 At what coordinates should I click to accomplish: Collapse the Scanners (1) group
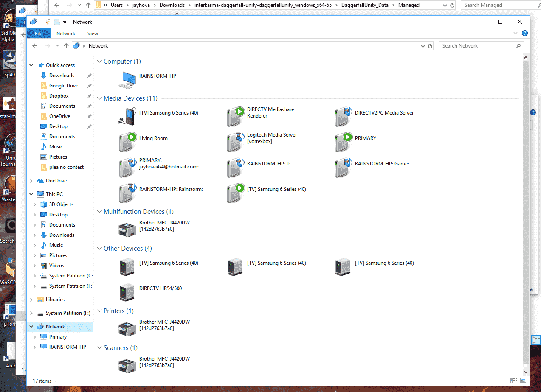click(x=99, y=348)
